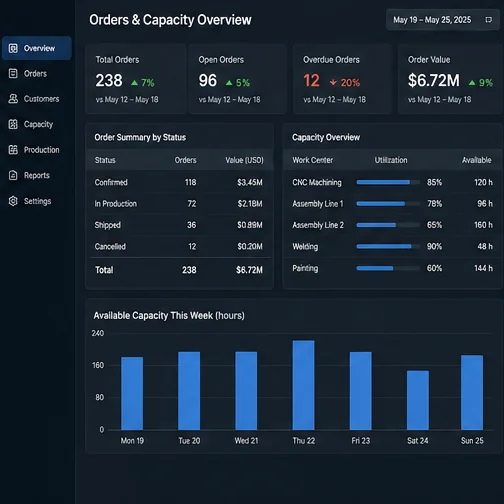Select the Total Orders card
504x504 pixels.
pos(136,79)
